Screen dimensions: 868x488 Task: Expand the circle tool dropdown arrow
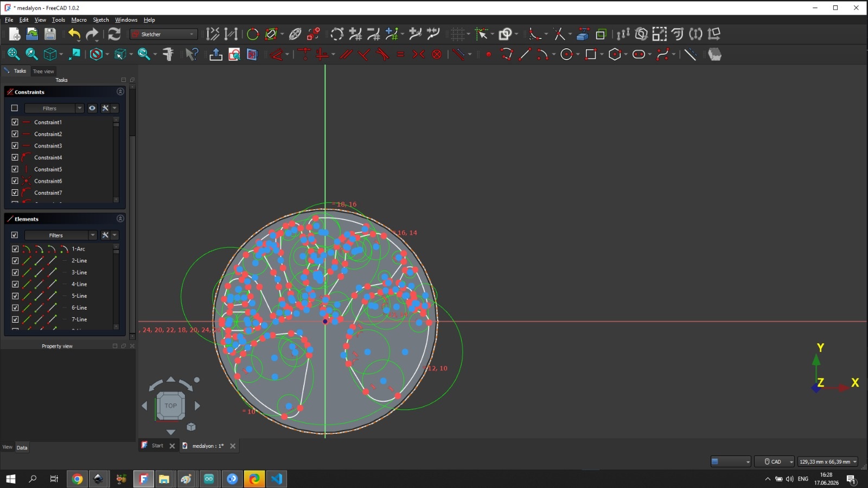[578, 54]
